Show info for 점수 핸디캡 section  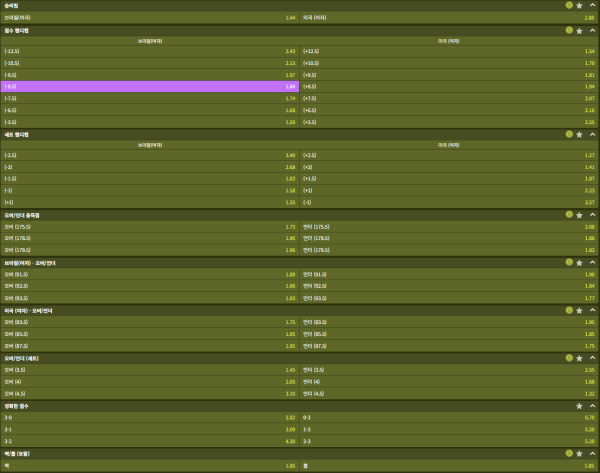tap(569, 31)
